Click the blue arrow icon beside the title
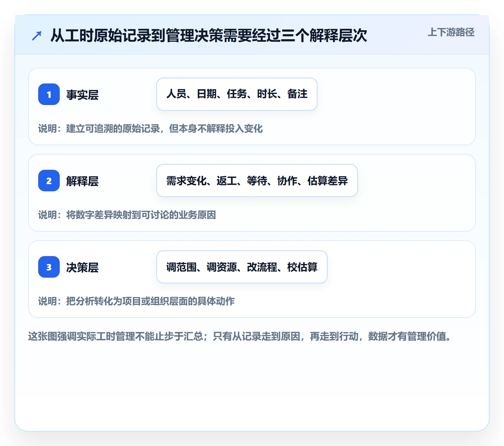The height and width of the screenshot is (446, 504). [37, 36]
